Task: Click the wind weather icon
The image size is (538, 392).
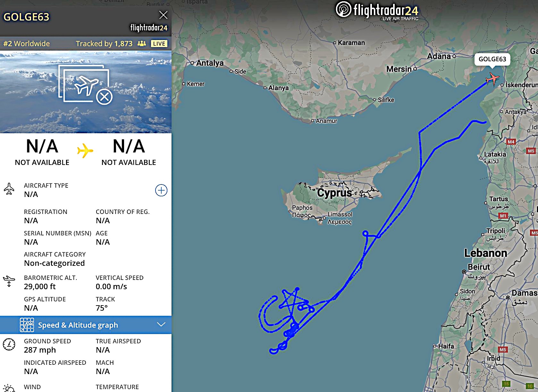Action: click(9, 388)
